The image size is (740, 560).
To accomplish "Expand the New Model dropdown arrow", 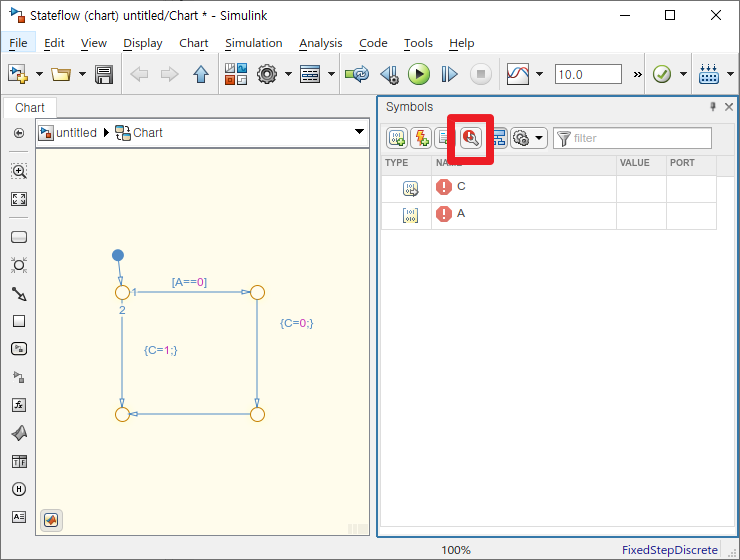I will pos(39,74).
